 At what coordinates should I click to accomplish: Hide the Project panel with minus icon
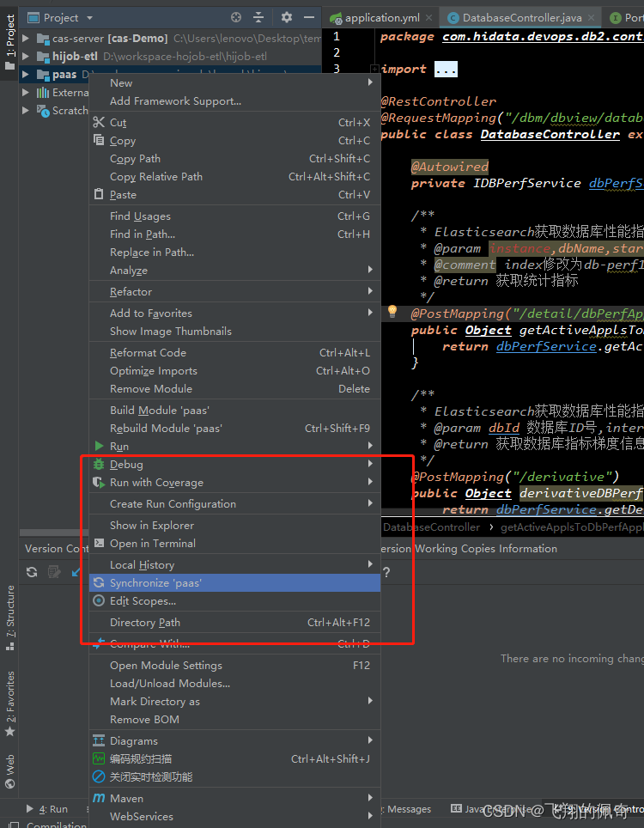click(x=309, y=17)
